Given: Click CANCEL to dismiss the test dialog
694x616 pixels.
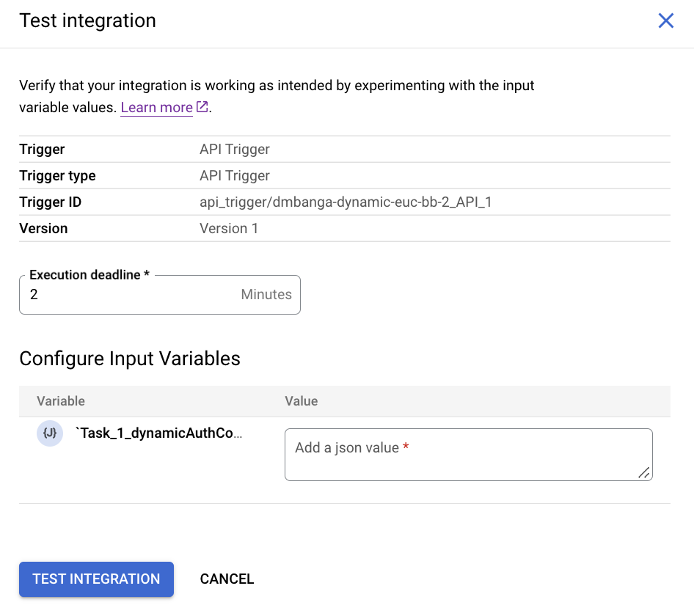Looking at the screenshot, I should [x=227, y=579].
